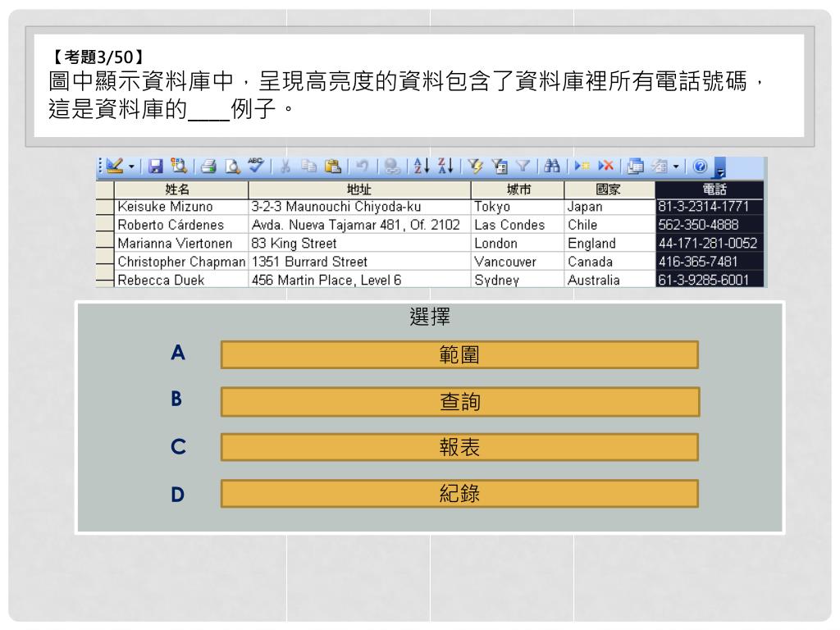Click phone number 81-3-2314-1771

point(710,207)
